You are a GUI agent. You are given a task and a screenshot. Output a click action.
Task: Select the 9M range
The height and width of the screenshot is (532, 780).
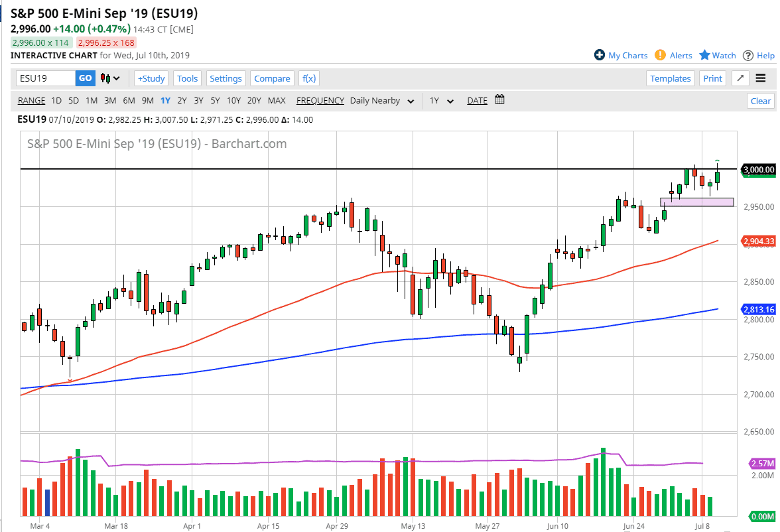[148, 101]
